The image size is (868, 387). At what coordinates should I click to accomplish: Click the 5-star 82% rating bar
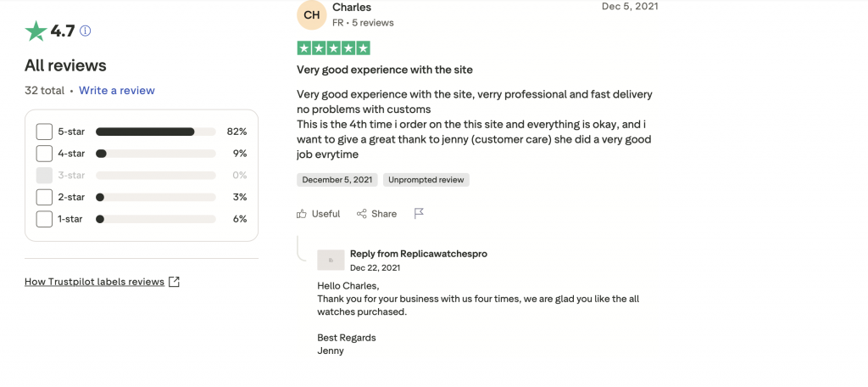point(155,132)
